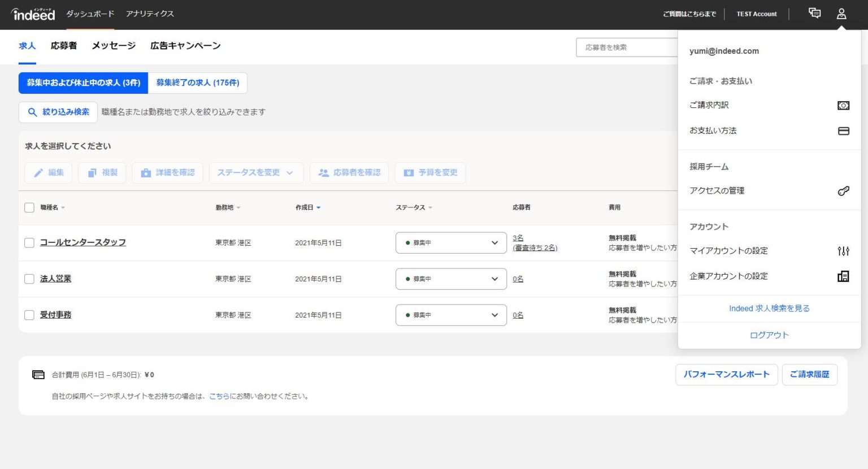Toggle the select-all checkbox in table header
The image size is (868, 469).
click(x=29, y=207)
